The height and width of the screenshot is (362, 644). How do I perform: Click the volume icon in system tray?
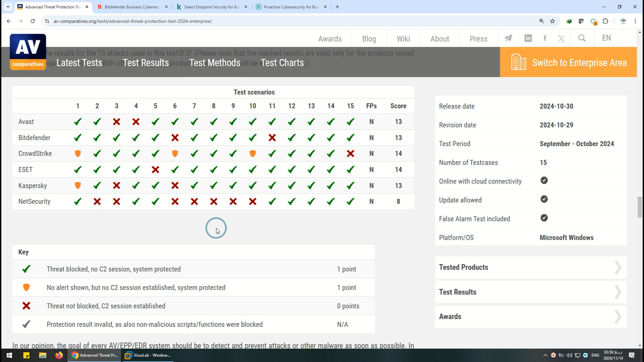(570, 355)
